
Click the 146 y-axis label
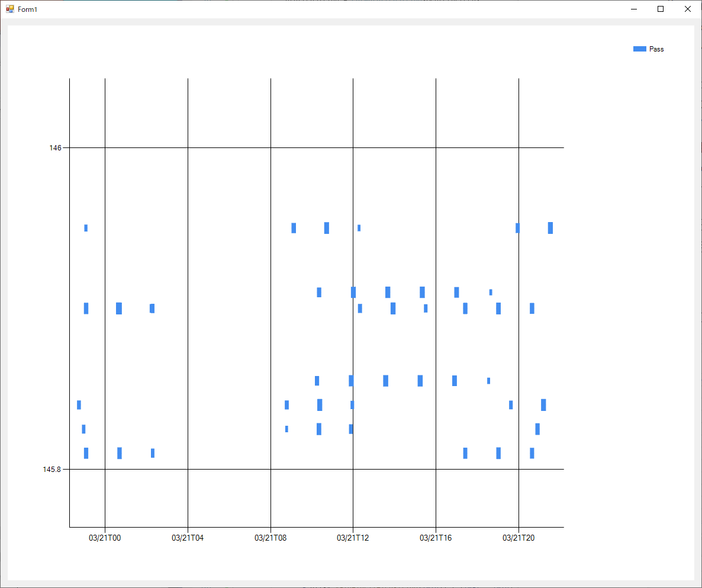[x=55, y=148]
